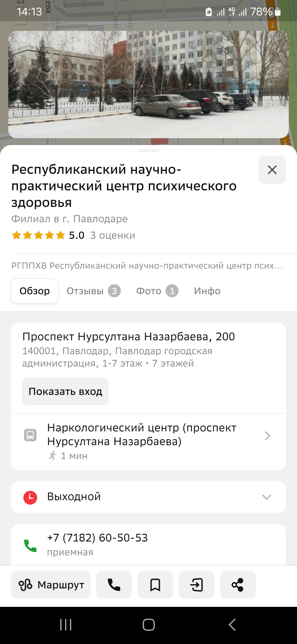
Task: Expand working hours next to Выходной
Action: tap(266, 497)
